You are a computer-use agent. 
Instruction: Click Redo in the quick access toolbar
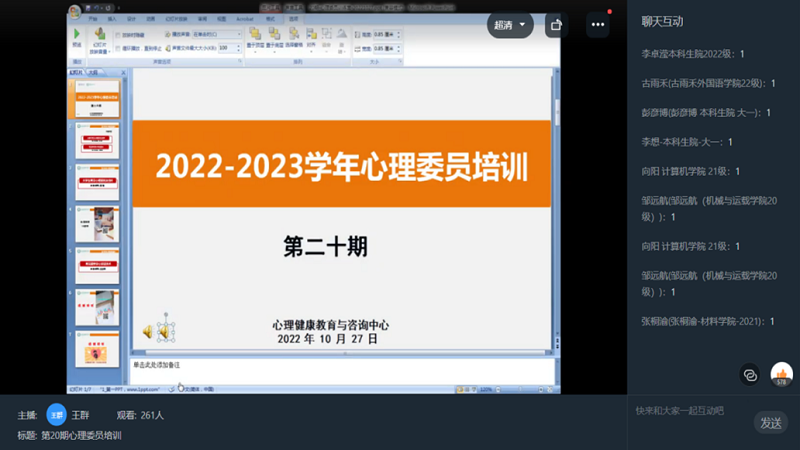(108, 8)
